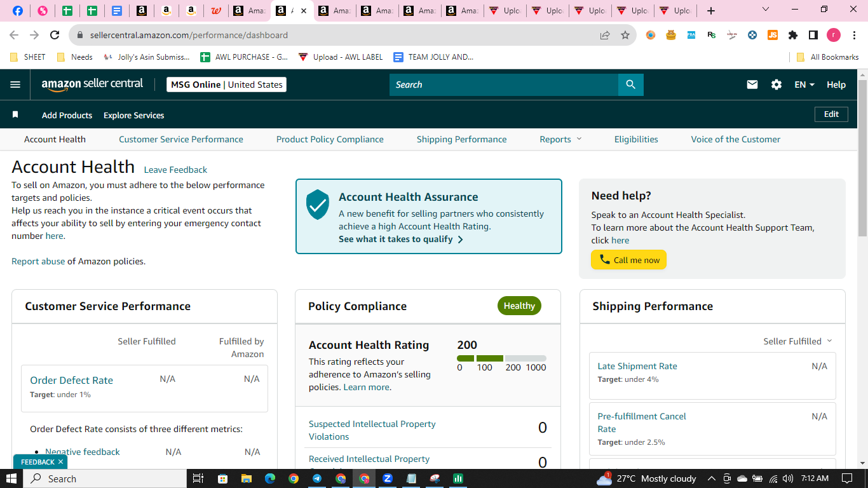
Task: Bookmark this page with the star icon
Action: click(x=625, y=35)
